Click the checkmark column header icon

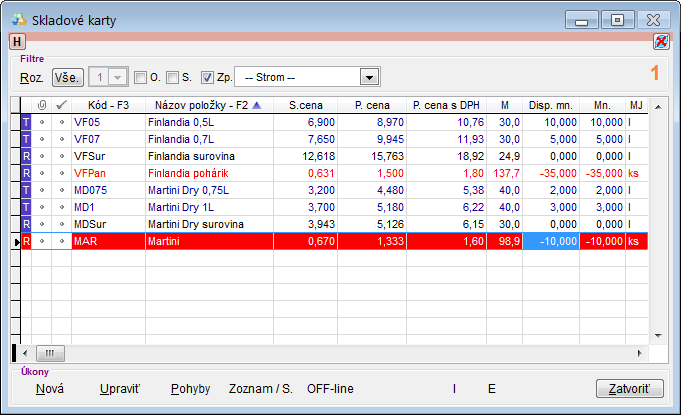pos(60,105)
